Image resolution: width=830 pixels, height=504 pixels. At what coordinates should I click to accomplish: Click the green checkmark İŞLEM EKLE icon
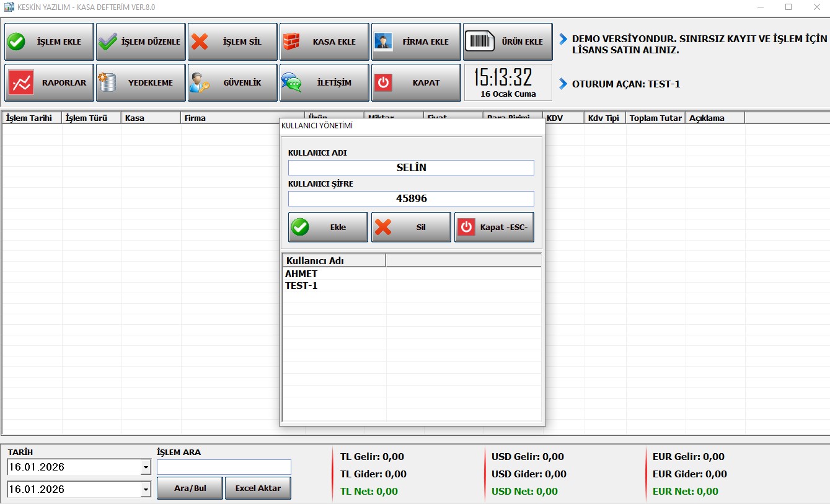click(16, 42)
